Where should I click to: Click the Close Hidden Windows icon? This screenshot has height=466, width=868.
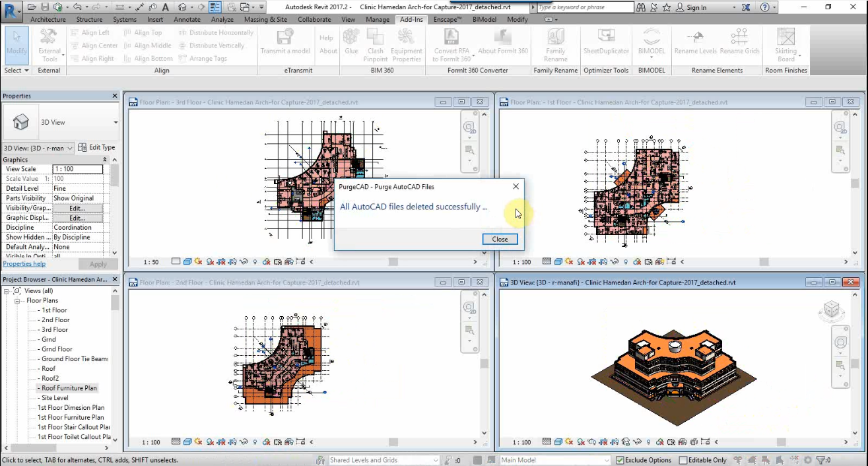point(231,7)
